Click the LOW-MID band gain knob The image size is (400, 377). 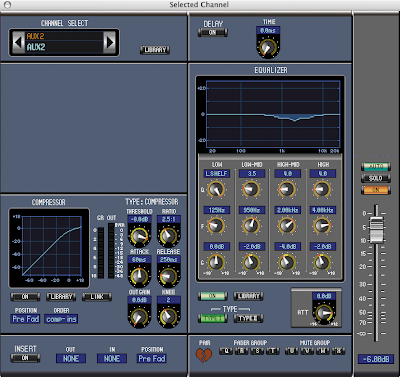pyautogui.click(x=251, y=262)
